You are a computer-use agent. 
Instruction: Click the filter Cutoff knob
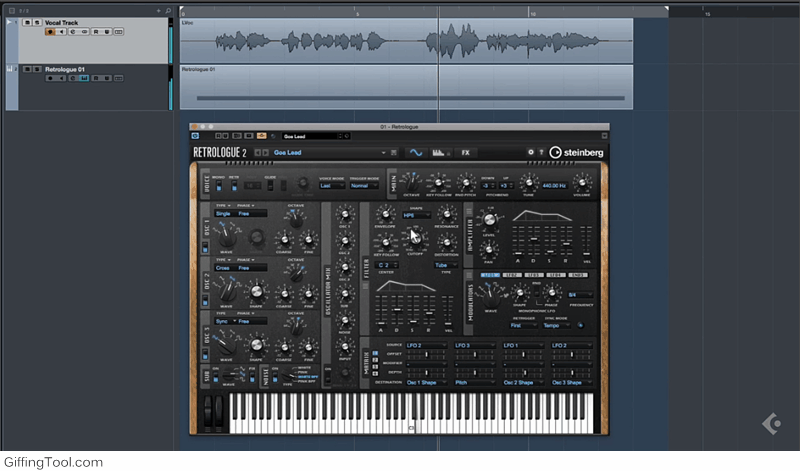pos(415,238)
